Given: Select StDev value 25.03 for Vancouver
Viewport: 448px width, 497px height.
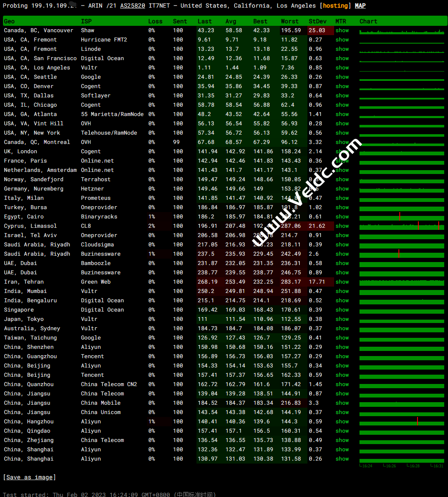Looking at the screenshot, I should point(317,30).
